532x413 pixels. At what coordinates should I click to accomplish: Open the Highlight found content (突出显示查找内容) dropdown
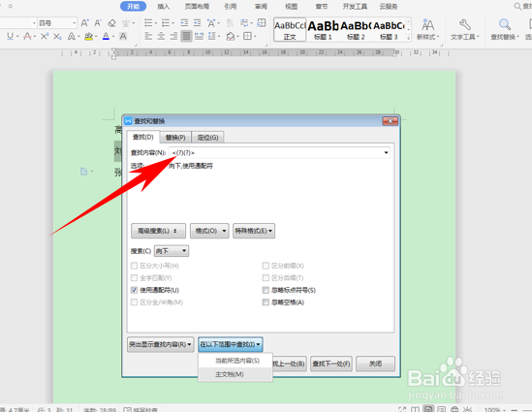161,344
